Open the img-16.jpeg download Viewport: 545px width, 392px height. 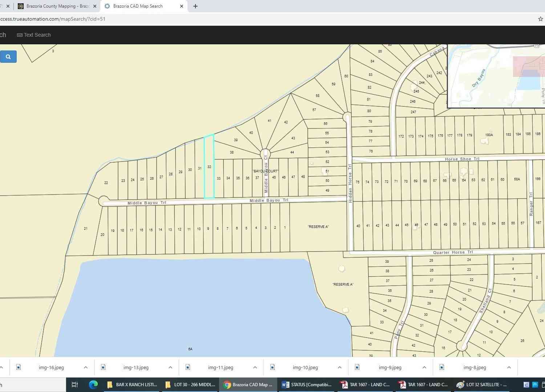[x=51, y=367]
